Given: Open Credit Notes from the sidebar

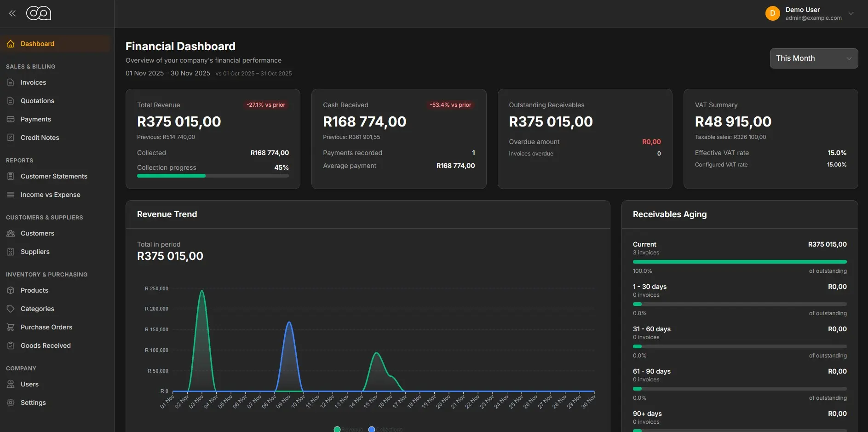Looking at the screenshot, I should (x=40, y=137).
